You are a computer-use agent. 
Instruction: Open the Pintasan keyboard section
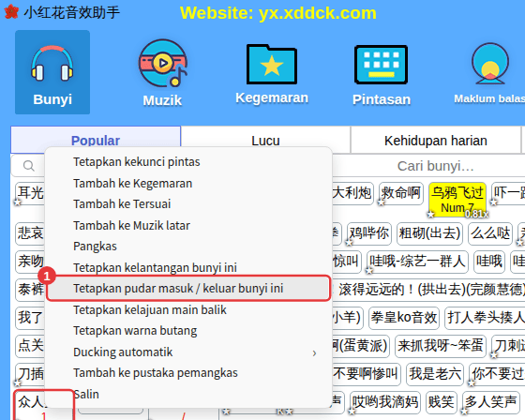[x=381, y=74]
